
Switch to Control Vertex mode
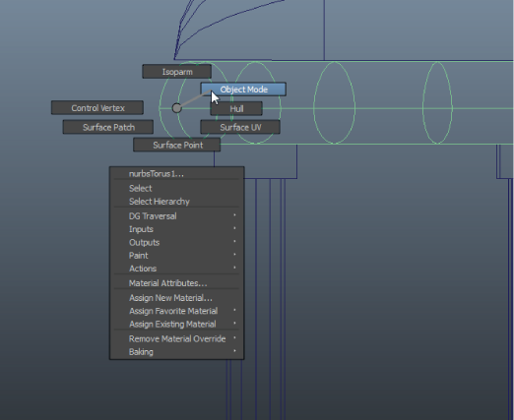tap(97, 108)
